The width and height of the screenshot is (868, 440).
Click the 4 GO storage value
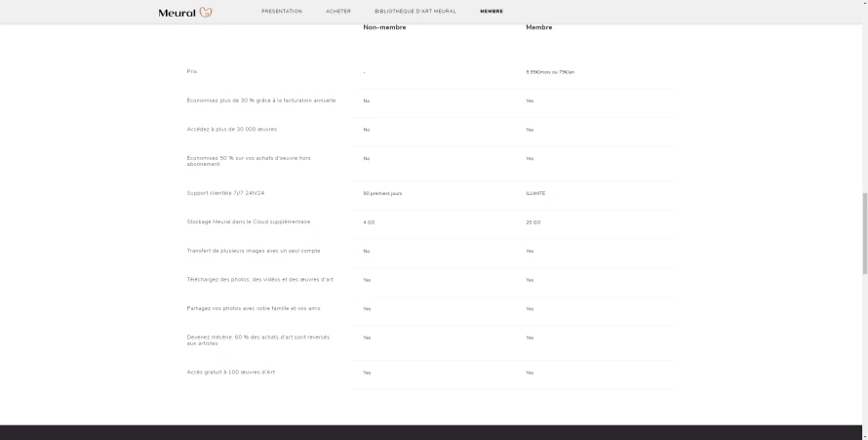point(369,221)
